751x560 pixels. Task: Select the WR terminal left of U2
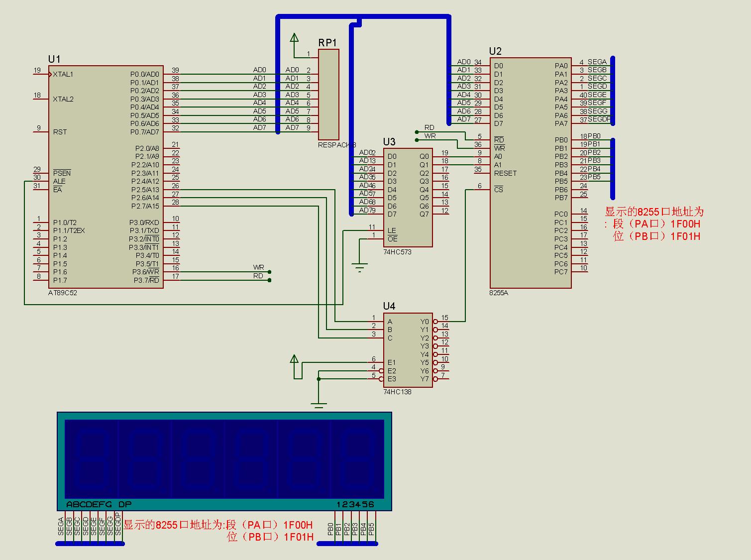[x=417, y=140]
